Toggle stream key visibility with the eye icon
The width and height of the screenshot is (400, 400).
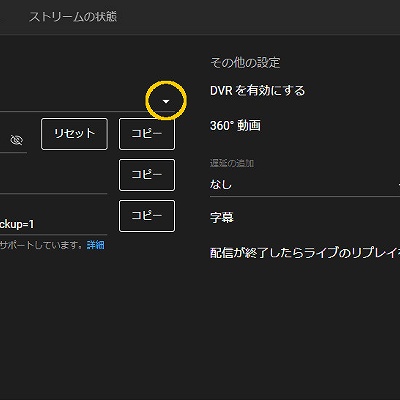pyautogui.click(x=17, y=140)
